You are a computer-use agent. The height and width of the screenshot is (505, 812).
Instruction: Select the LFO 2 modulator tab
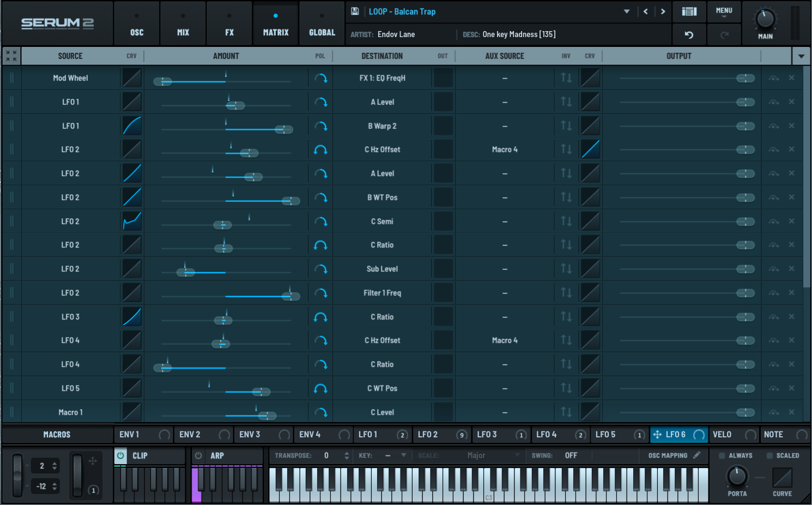click(428, 435)
